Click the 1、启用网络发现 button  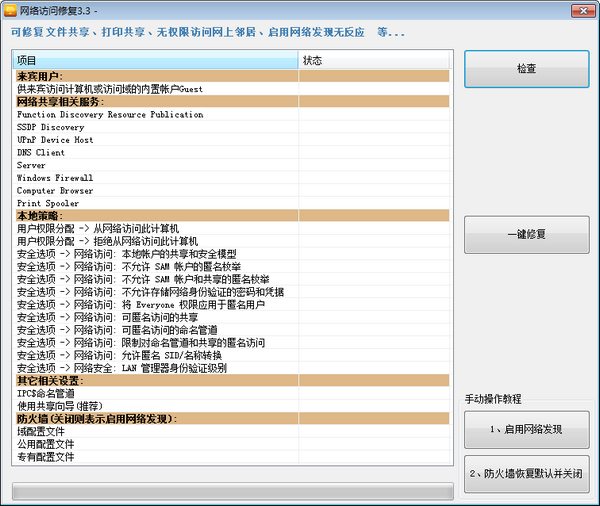[526, 430]
